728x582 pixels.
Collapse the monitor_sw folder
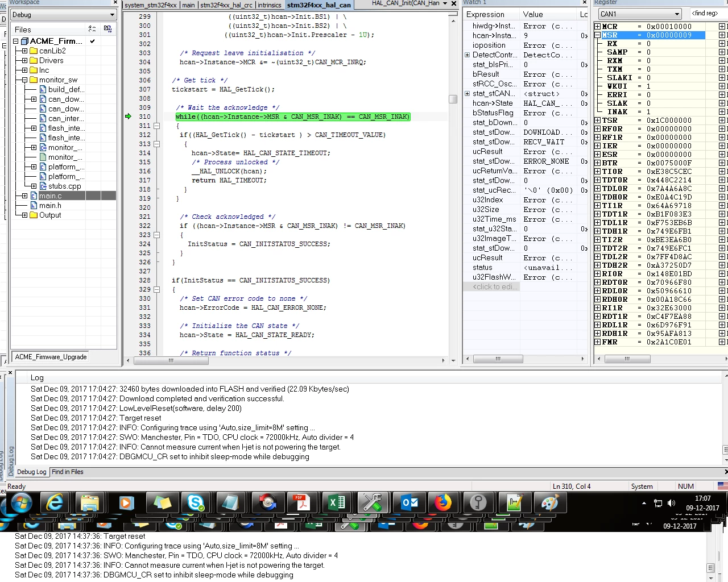pos(24,80)
